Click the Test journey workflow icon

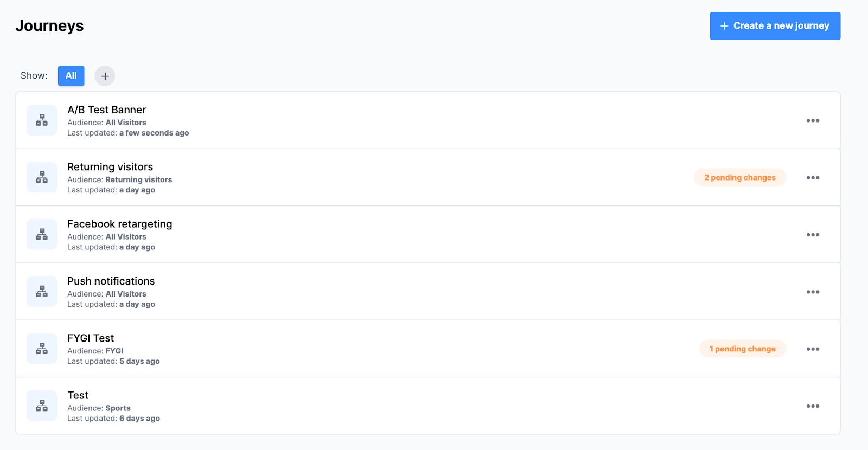click(42, 406)
